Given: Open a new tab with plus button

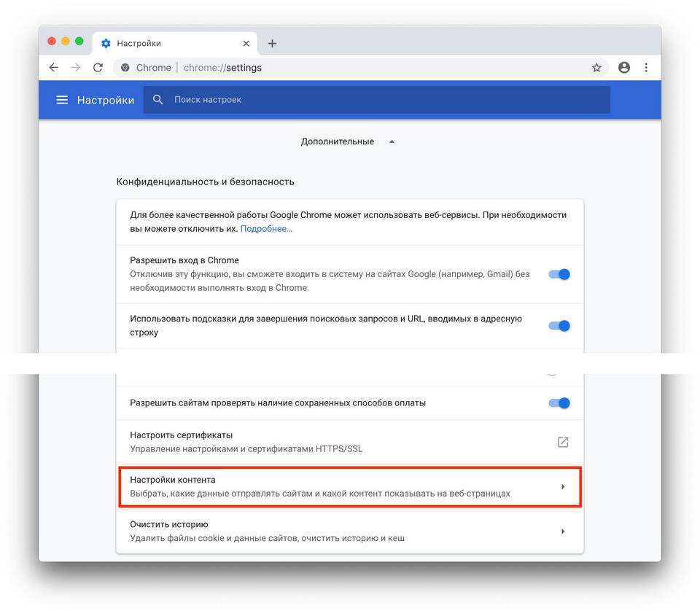Looking at the screenshot, I should coord(272,43).
